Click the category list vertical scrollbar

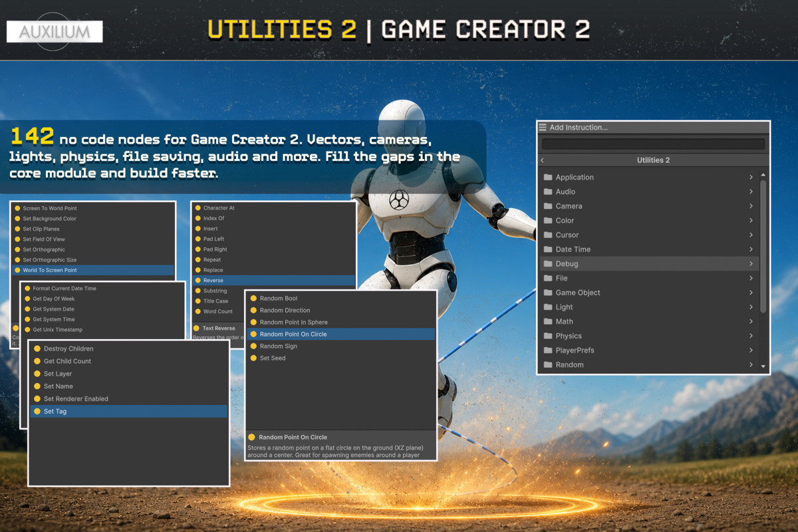click(x=763, y=246)
